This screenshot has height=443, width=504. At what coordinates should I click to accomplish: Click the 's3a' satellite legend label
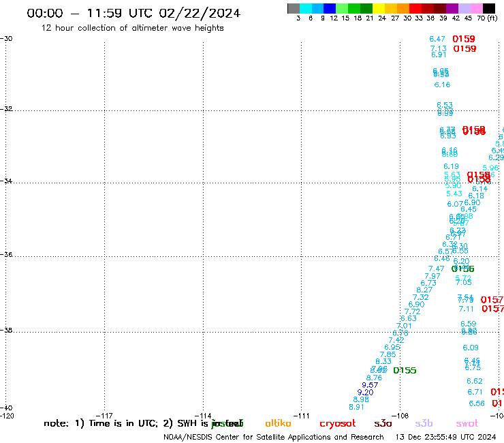coord(383,424)
